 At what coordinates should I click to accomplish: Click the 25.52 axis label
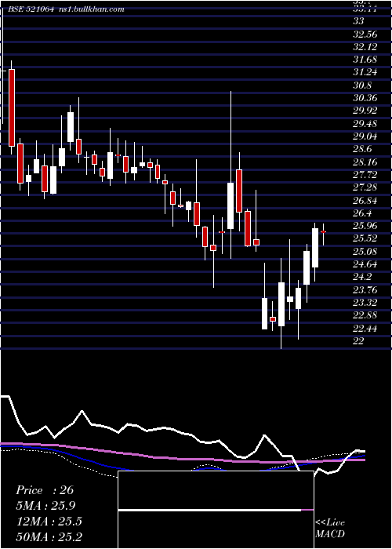coord(365,238)
